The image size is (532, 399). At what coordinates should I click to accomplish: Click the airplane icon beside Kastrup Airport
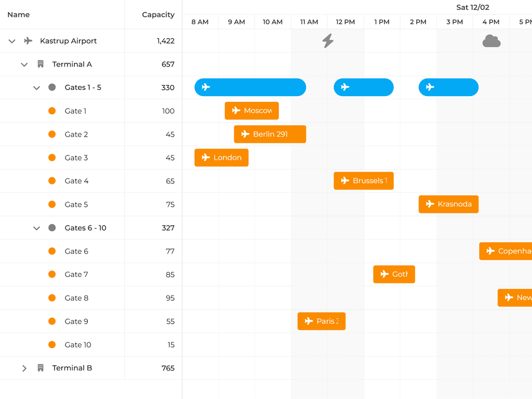coord(29,41)
